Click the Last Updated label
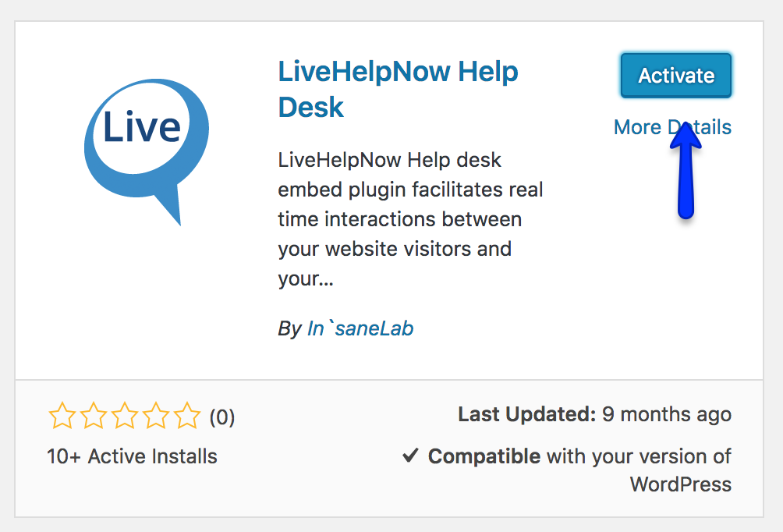Viewport: 783px width, 532px height. pyautogui.click(x=527, y=414)
